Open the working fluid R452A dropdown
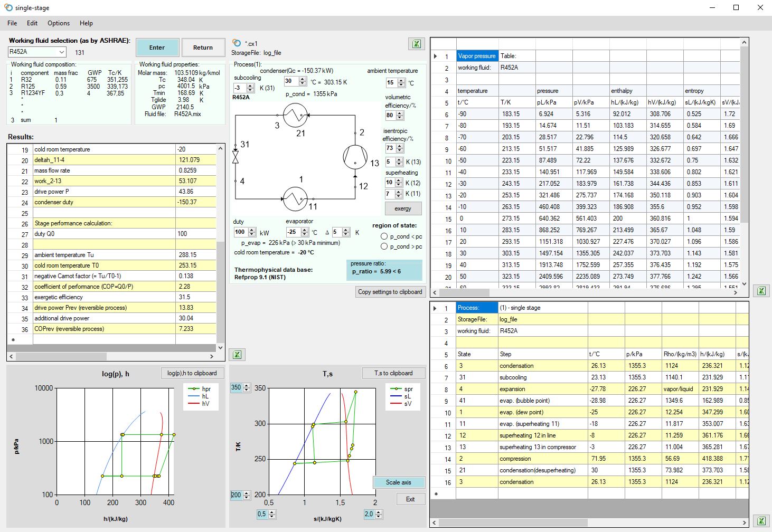This screenshot has height=532, width=772. click(x=62, y=52)
